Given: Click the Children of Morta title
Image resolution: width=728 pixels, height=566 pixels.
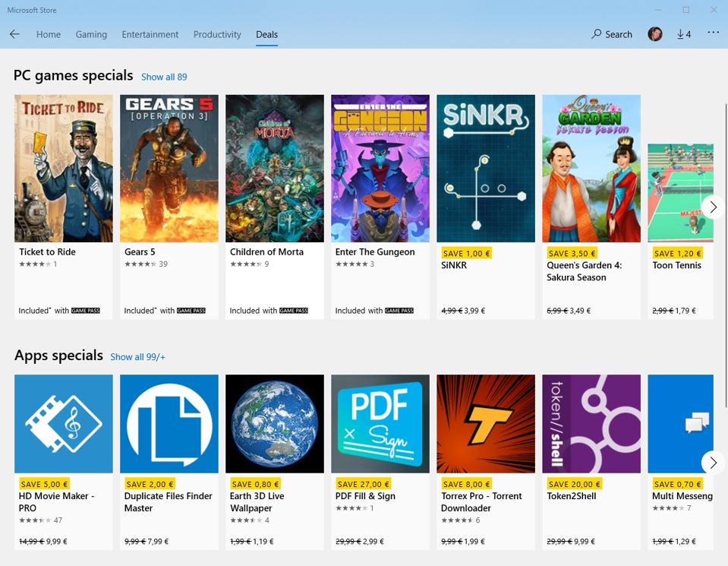Looking at the screenshot, I should click(266, 252).
